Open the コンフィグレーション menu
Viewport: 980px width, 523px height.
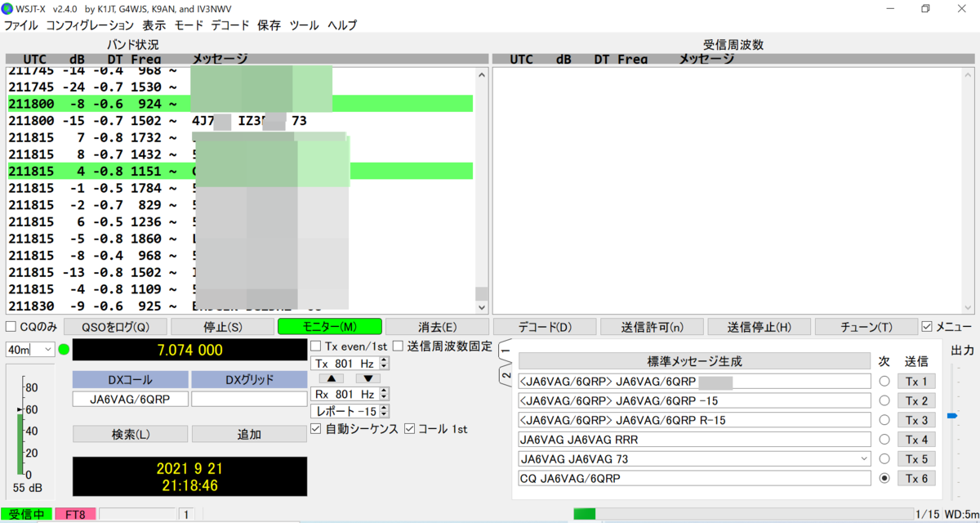tap(90, 25)
